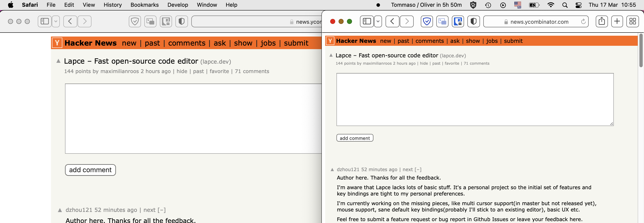Toggle the sidebar in the active Safari window

click(367, 22)
